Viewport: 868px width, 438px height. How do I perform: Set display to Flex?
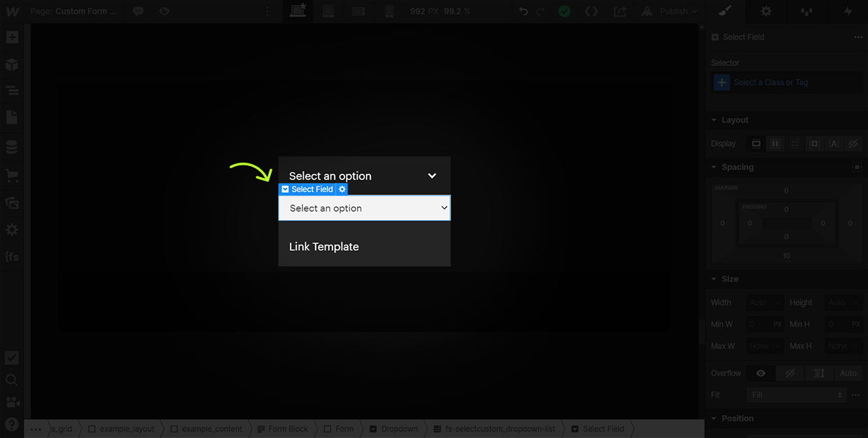pyautogui.click(x=775, y=144)
